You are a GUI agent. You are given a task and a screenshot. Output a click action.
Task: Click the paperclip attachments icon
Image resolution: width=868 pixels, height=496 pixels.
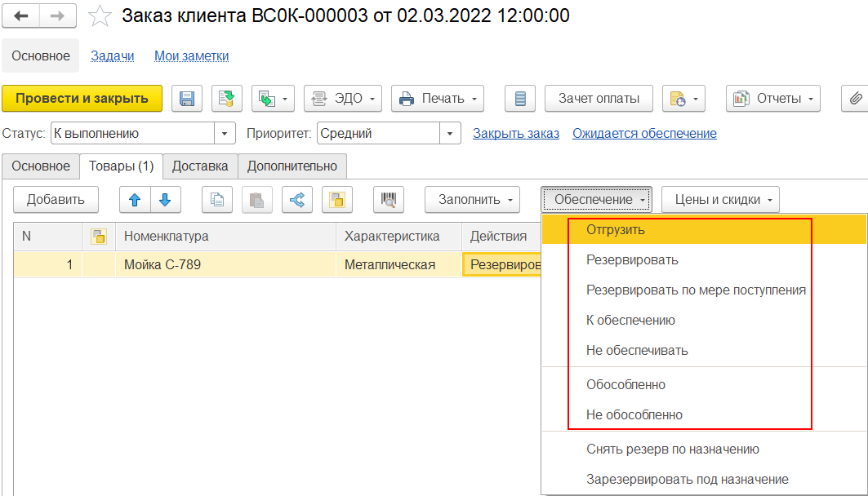click(855, 99)
